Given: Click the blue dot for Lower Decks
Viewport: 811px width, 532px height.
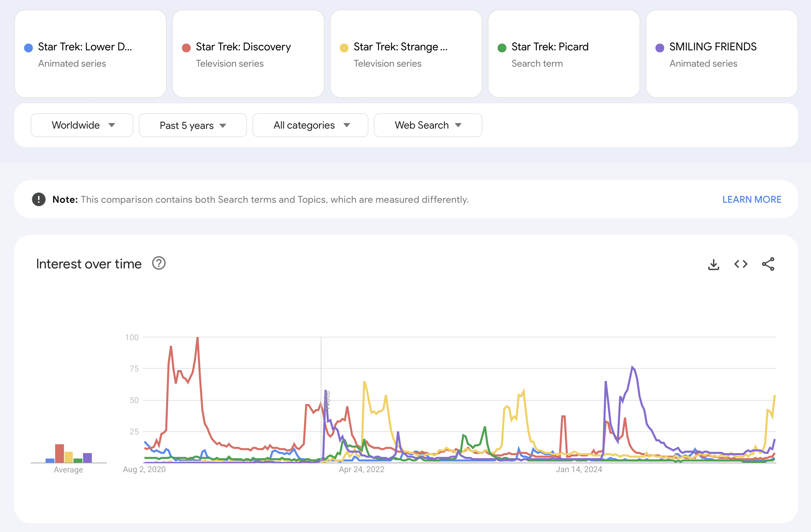Looking at the screenshot, I should (x=29, y=48).
